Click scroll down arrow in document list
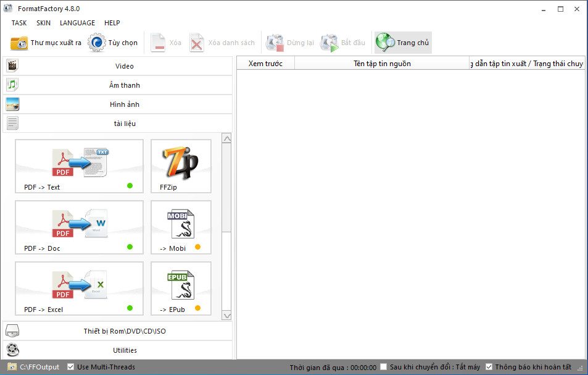This screenshot has width=588, height=375. click(226, 316)
